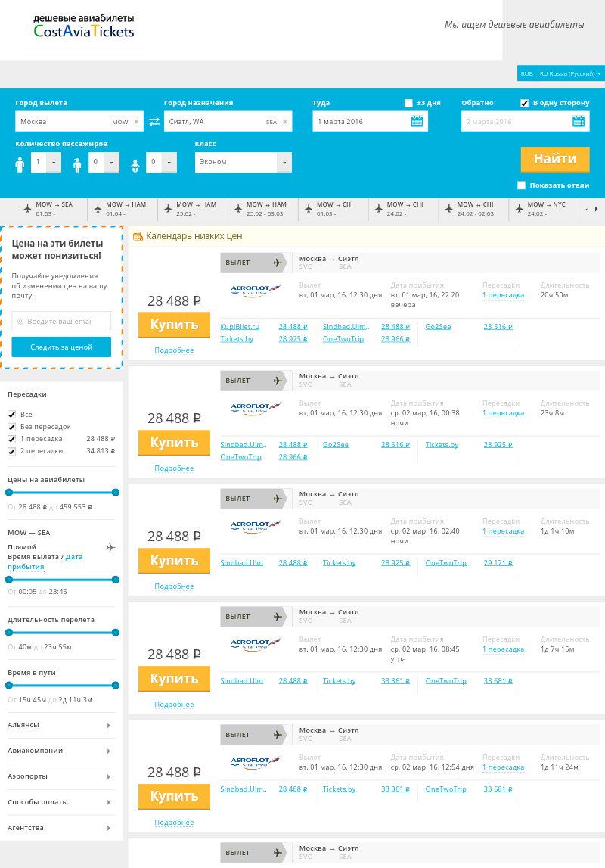The width and height of the screenshot is (605, 868).
Task: Click 1 пересадка link on 1д 7ч 15м flight
Action: coord(503,649)
